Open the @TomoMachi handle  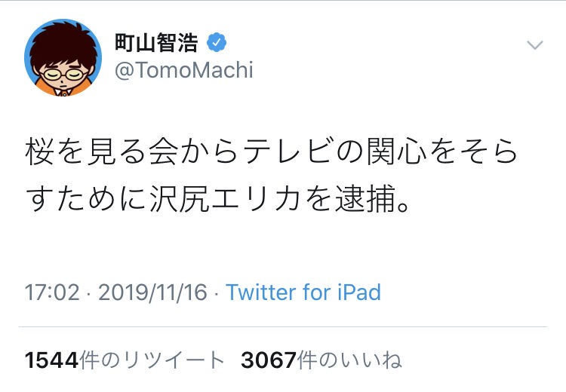183,70
